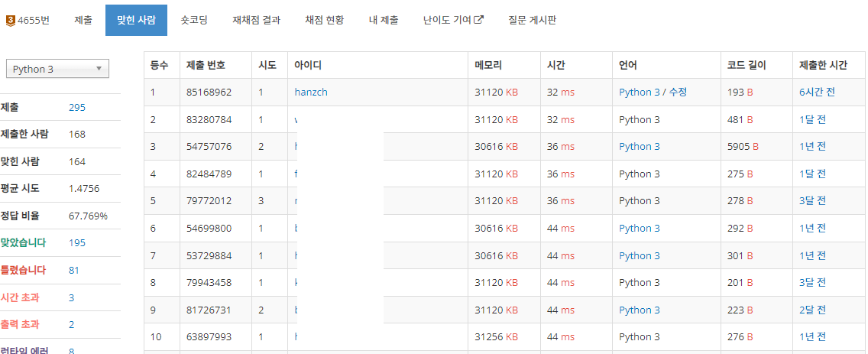The width and height of the screenshot is (868, 354).
Task: Click the 제출 count 295
Action: click(x=77, y=108)
